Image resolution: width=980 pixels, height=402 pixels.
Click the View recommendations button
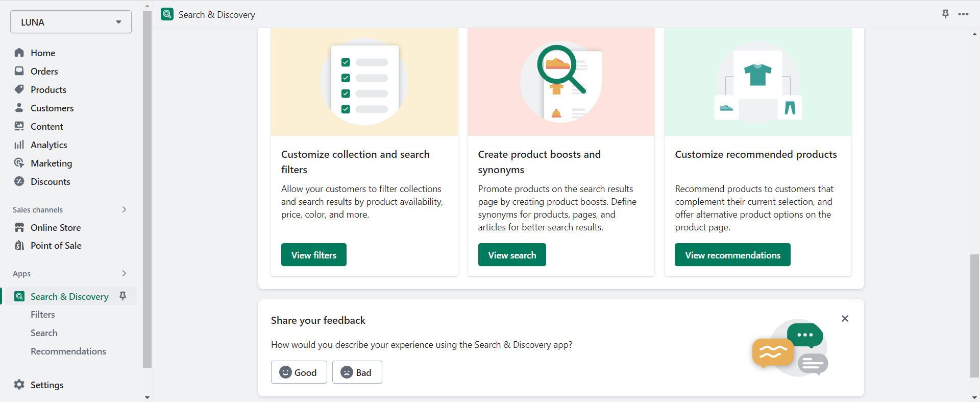pyautogui.click(x=732, y=255)
